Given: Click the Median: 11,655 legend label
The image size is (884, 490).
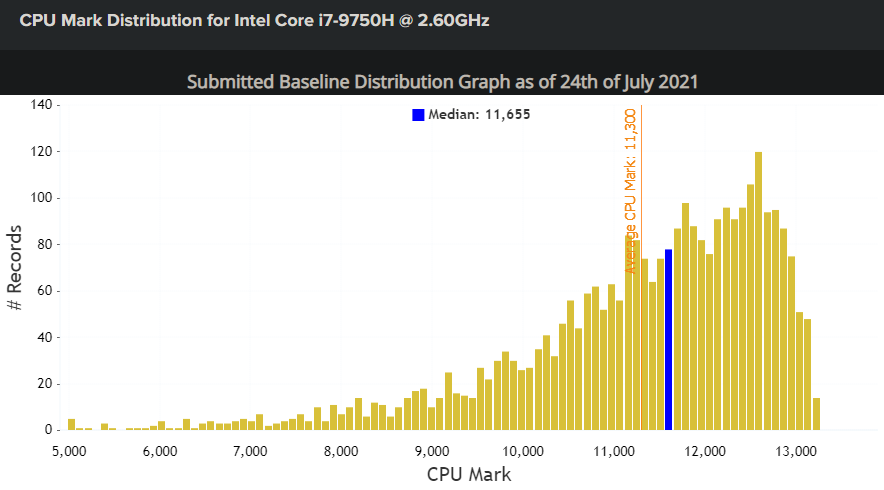Looking at the screenshot, I should (479, 114).
